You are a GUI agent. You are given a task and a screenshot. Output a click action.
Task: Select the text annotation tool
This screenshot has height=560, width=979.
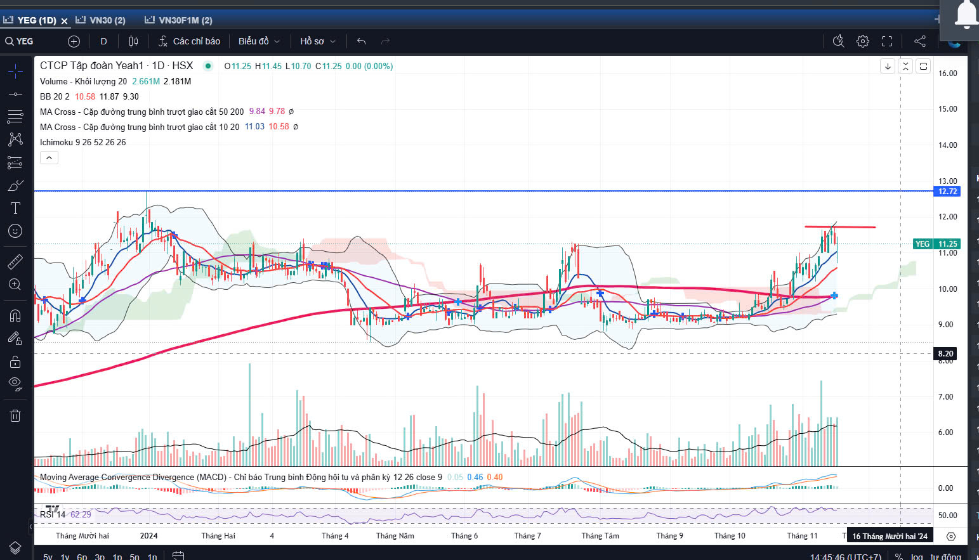[x=15, y=208]
